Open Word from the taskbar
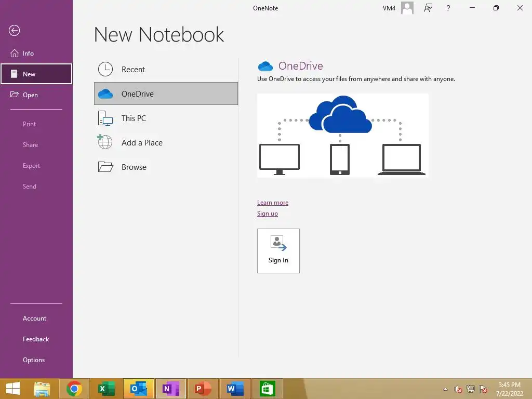This screenshot has height=399, width=532. [x=235, y=389]
